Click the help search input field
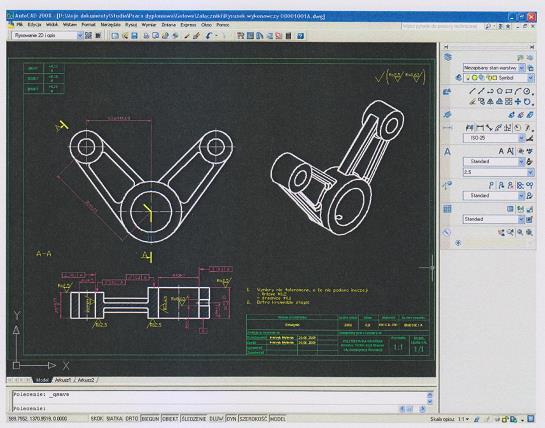 click(441, 26)
